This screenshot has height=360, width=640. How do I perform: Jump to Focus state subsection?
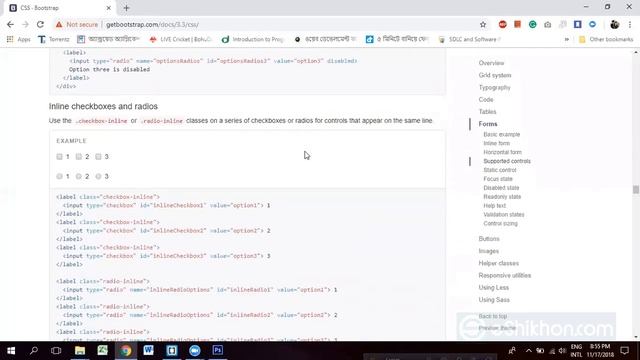(498, 179)
